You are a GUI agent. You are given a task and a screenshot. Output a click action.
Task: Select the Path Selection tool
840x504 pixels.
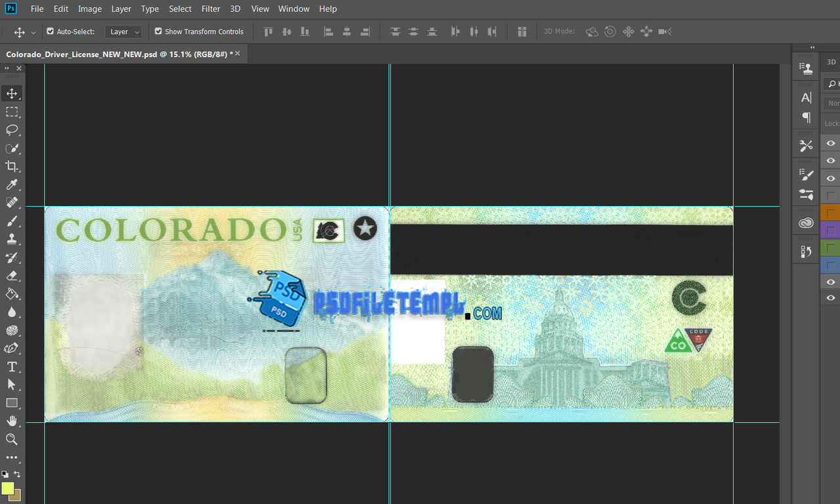pyautogui.click(x=12, y=385)
